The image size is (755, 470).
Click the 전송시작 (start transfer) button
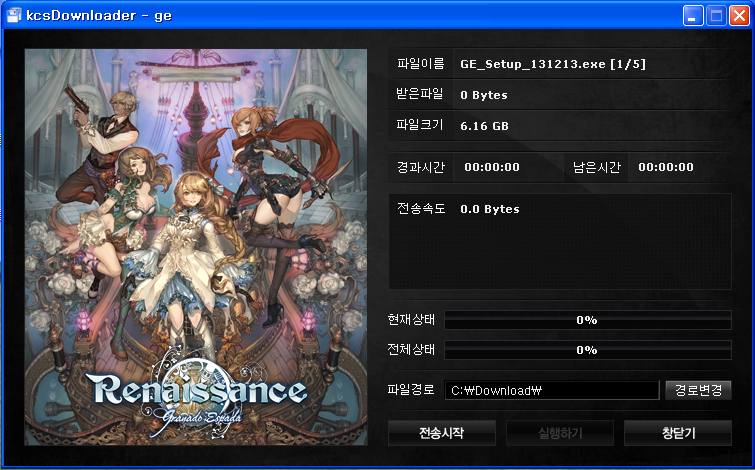(x=442, y=433)
